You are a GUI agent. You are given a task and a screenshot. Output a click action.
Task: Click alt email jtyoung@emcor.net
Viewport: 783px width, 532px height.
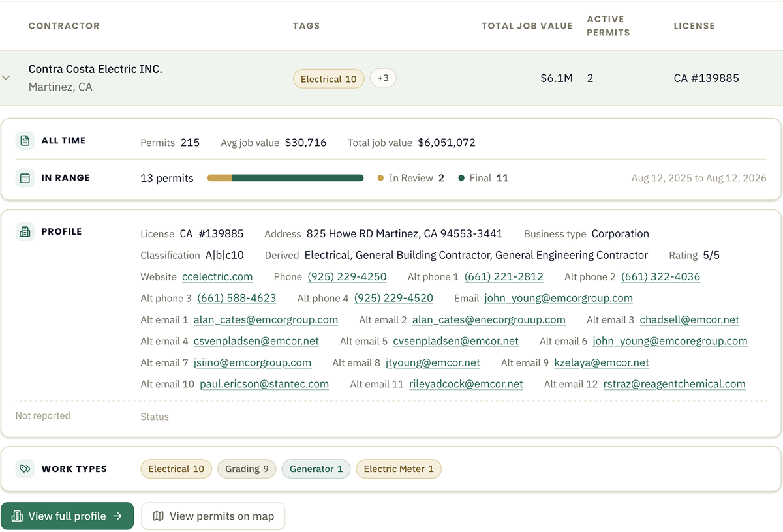433,362
